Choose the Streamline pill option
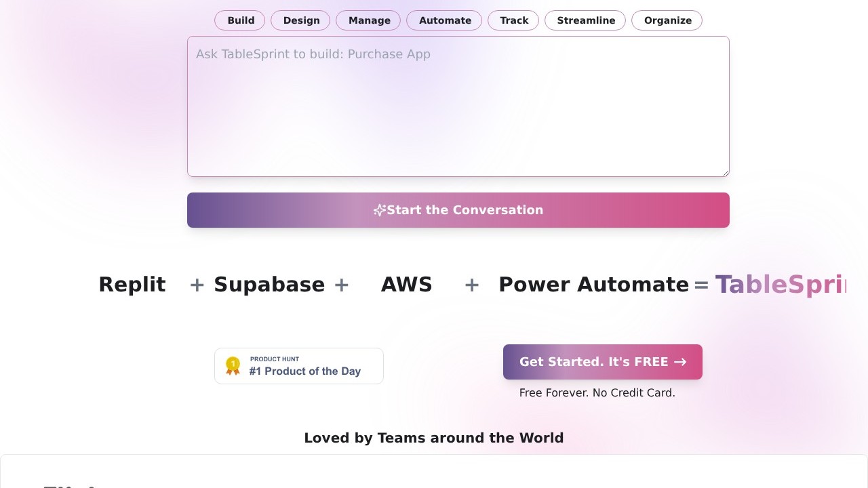 585,20
